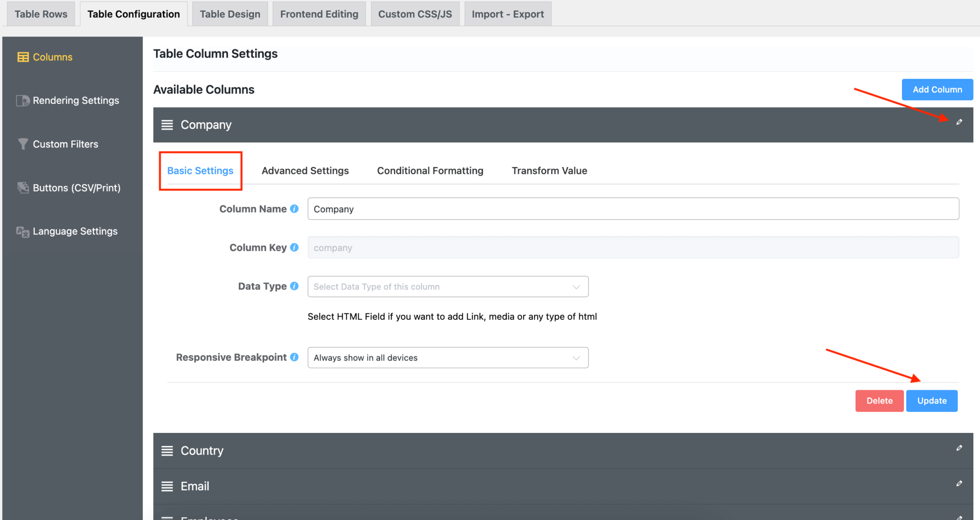
Task: Click the Custom Filters funnel icon
Action: 22,144
